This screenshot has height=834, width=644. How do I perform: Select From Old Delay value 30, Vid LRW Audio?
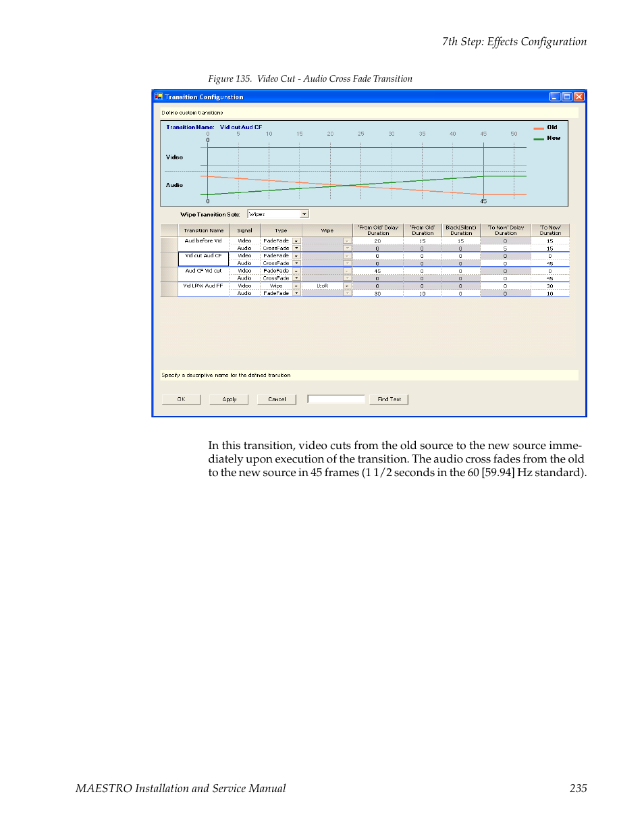tap(377, 293)
